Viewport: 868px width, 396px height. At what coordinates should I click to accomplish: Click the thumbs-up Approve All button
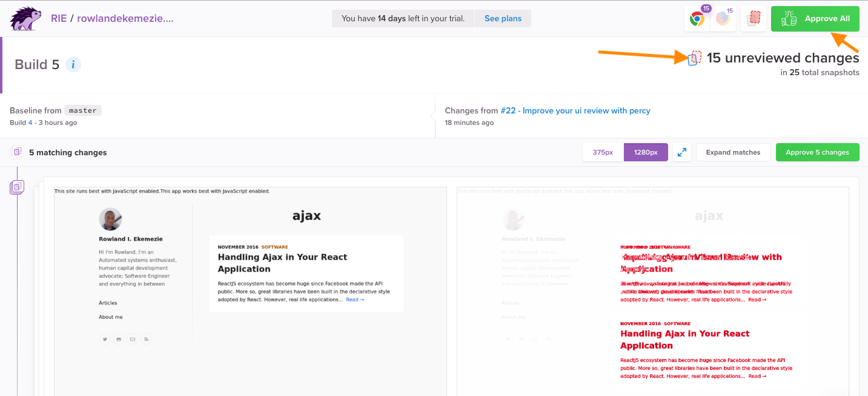[x=815, y=19]
